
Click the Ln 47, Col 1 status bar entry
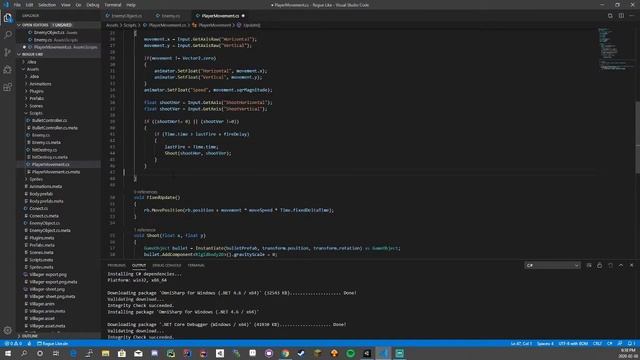coord(521,344)
